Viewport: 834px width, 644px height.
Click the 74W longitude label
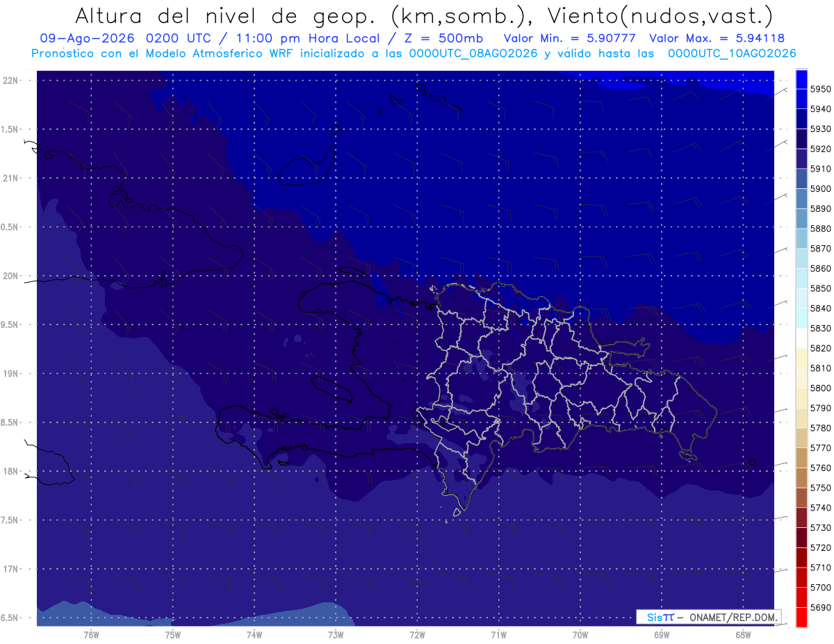pos(254,634)
